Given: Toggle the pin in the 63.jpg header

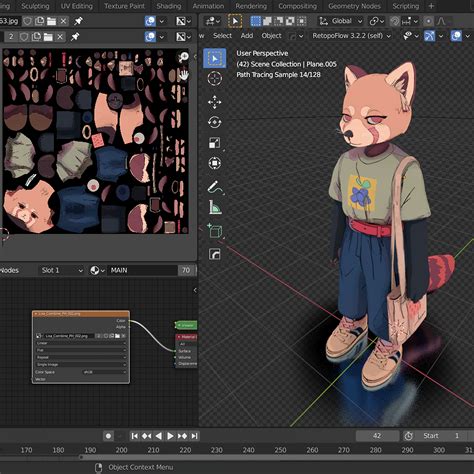Looking at the screenshot, I should coord(78,21).
